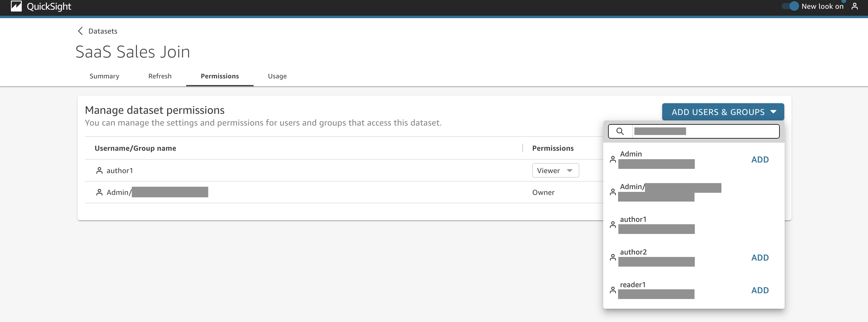Screen dimensions: 868x322
Task: Switch to the Summary tab
Action: 105,76
